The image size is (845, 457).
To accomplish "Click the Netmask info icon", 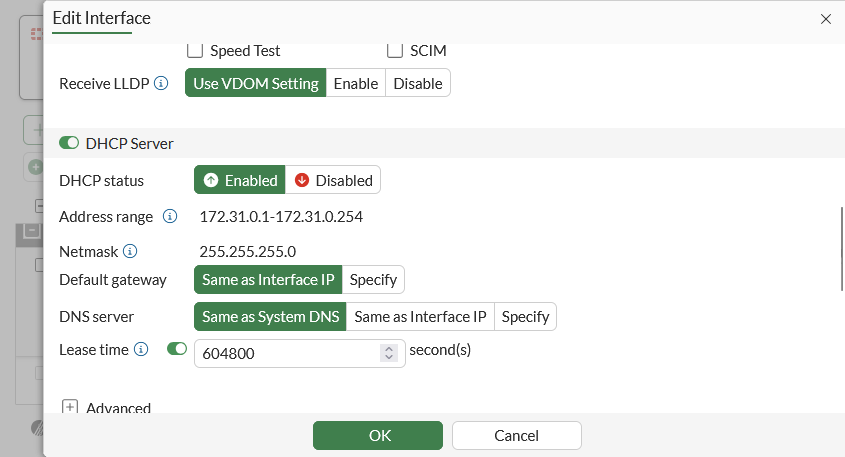I will [x=129, y=251].
